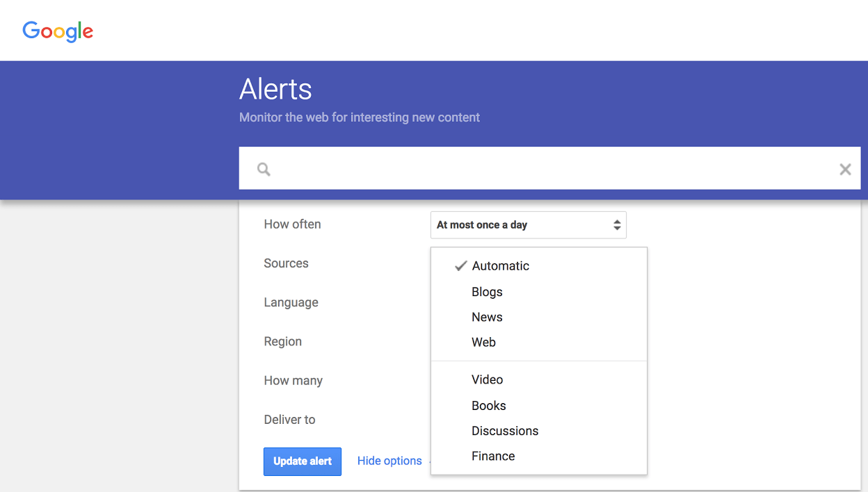Pick Books from the Sources menu

pyautogui.click(x=488, y=405)
